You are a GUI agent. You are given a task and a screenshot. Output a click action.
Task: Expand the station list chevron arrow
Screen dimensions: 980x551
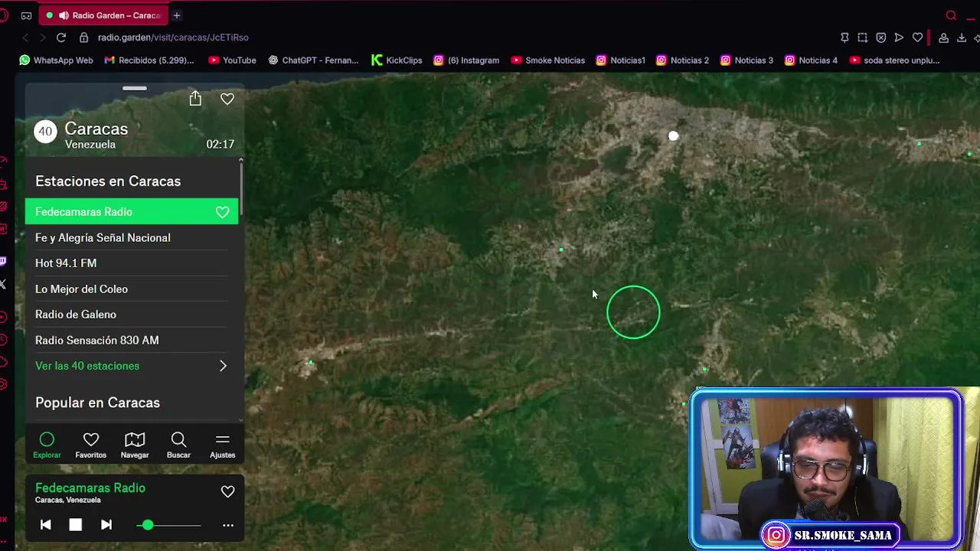(x=223, y=366)
